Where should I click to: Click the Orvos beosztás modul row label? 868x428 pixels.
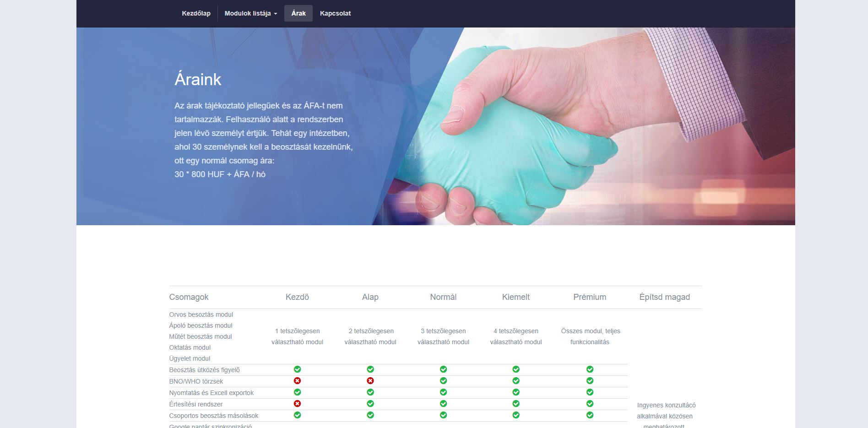pos(201,314)
